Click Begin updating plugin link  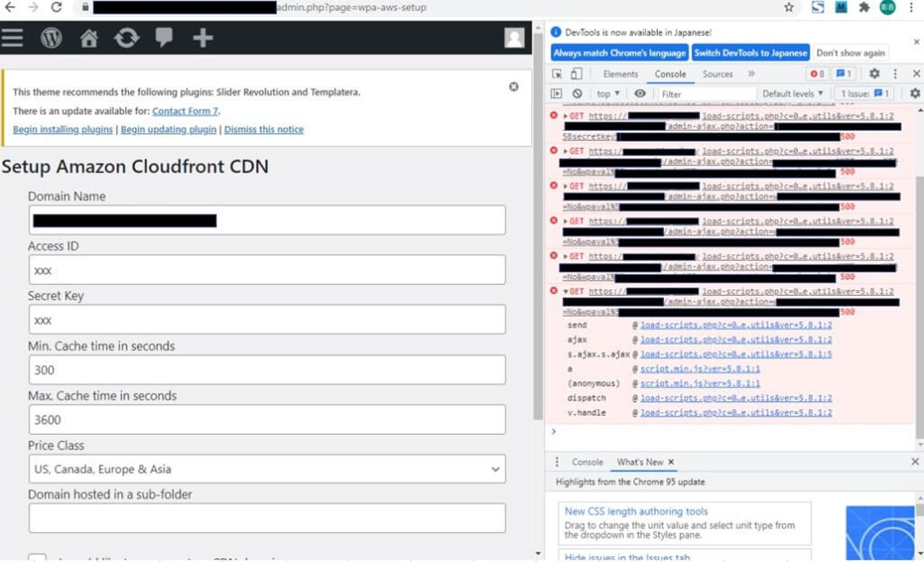[x=169, y=130]
